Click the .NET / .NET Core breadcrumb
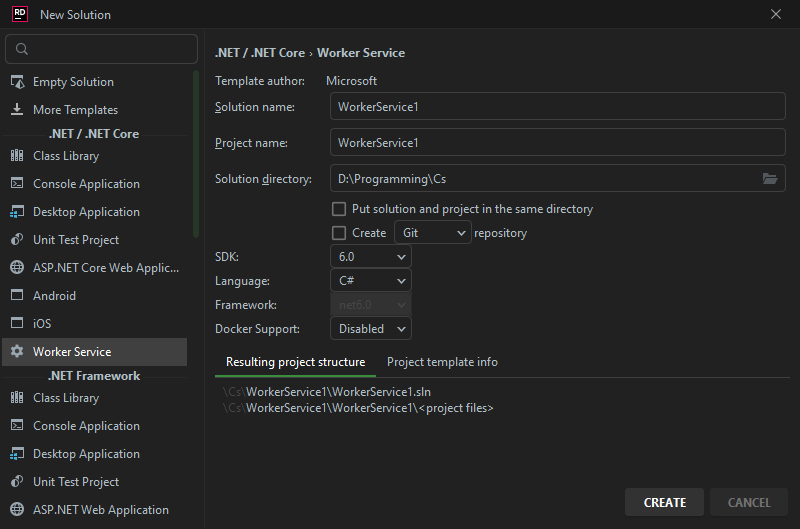Viewport: 800px width, 529px height. coord(260,53)
